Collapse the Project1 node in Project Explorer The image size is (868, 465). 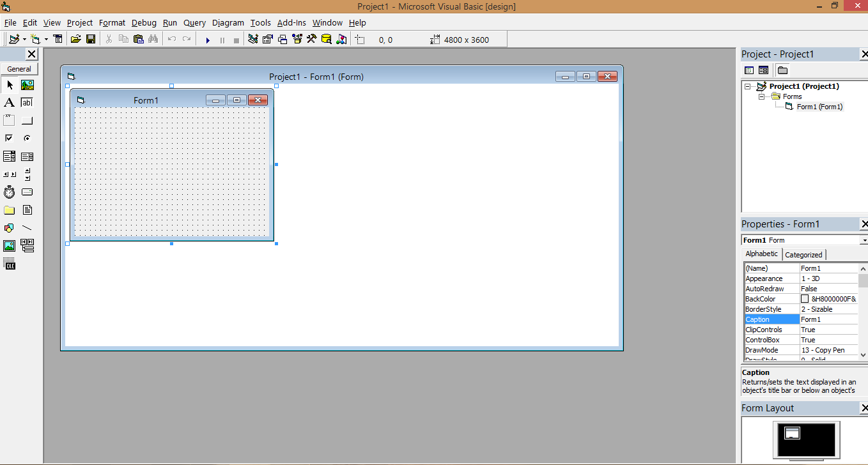click(x=748, y=86)
